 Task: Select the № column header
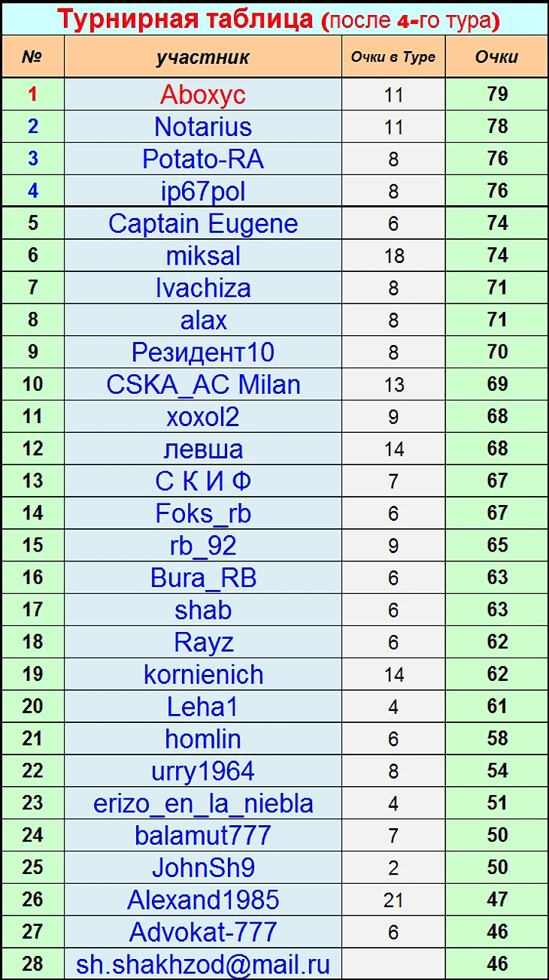[32, 57]
